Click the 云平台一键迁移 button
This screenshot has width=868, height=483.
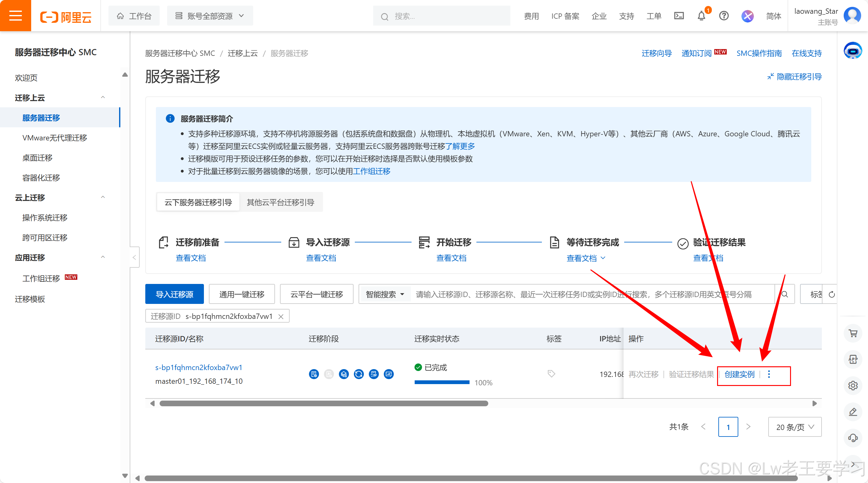click(316, 294)
